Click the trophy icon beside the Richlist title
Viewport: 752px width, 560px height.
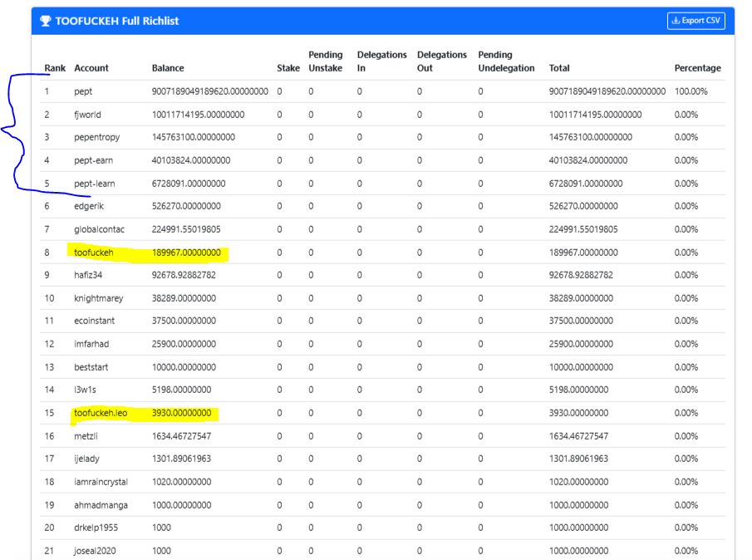click(x=46, y=21)
